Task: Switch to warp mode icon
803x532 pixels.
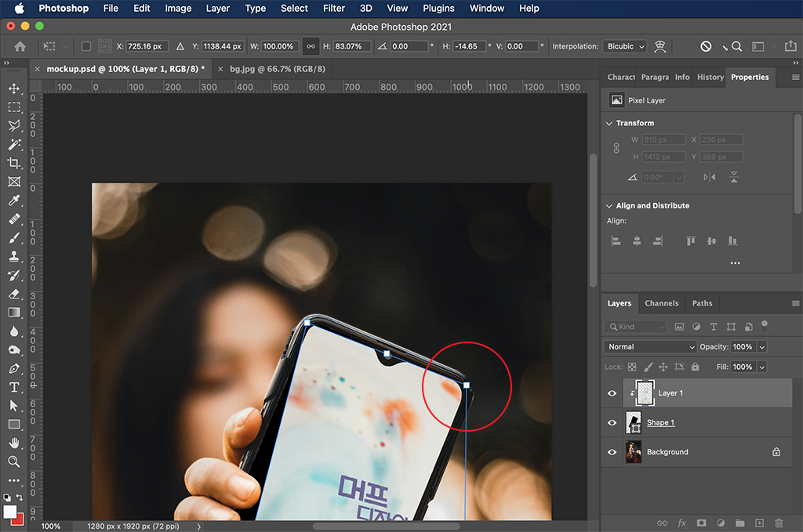Action: (660, 46)
